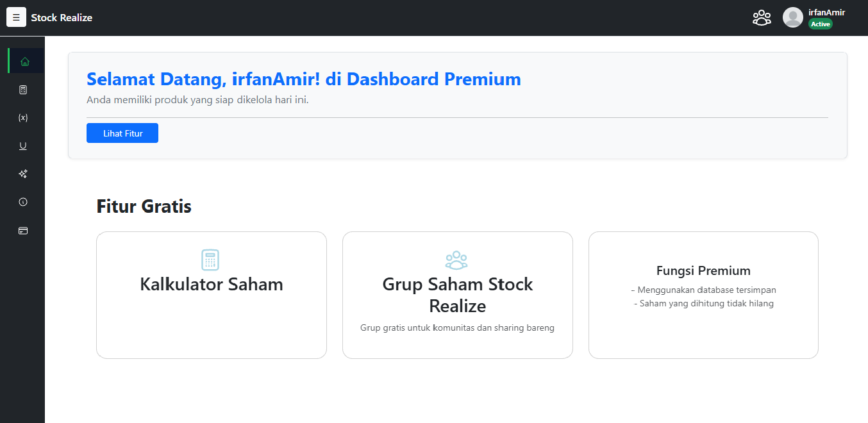Open the calculator icon in the sidebar
The height and width of the screenshot is (423, 868).
click(23, 90)
